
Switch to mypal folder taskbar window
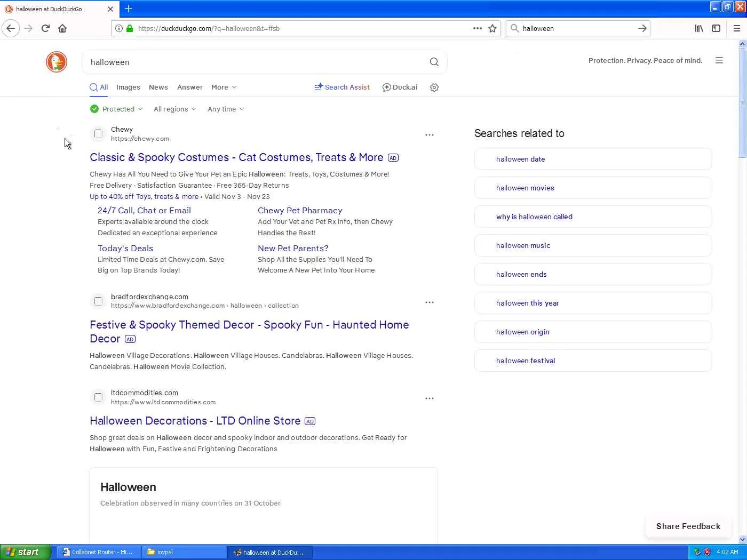[184, 552]
